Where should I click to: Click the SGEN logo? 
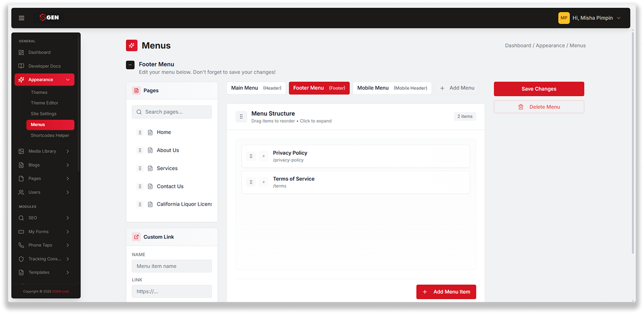[x=49, y=18]
